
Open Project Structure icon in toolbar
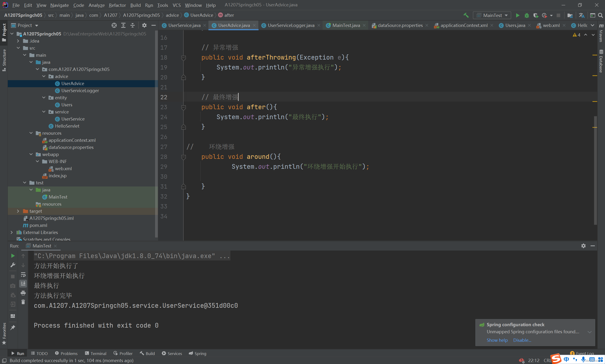[x=570, y=15]
